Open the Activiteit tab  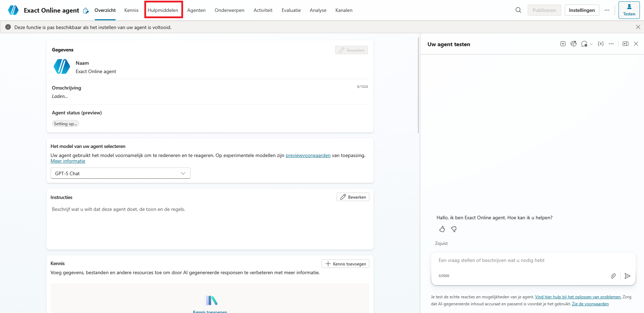pyautogui.click(x=263, y=10)
